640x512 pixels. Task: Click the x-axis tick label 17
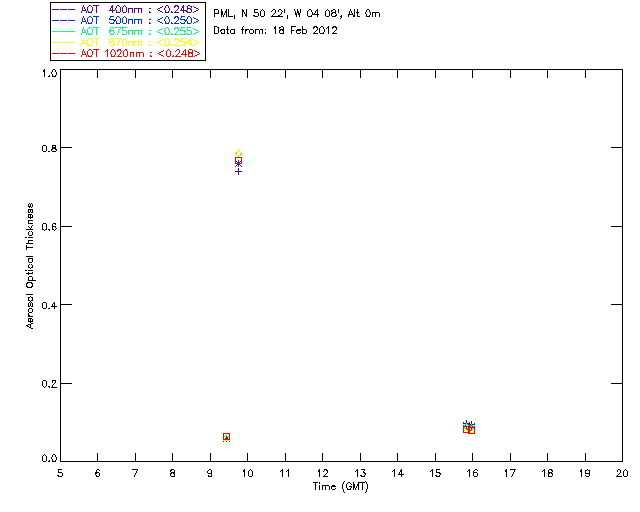click(x=510, y=474)
